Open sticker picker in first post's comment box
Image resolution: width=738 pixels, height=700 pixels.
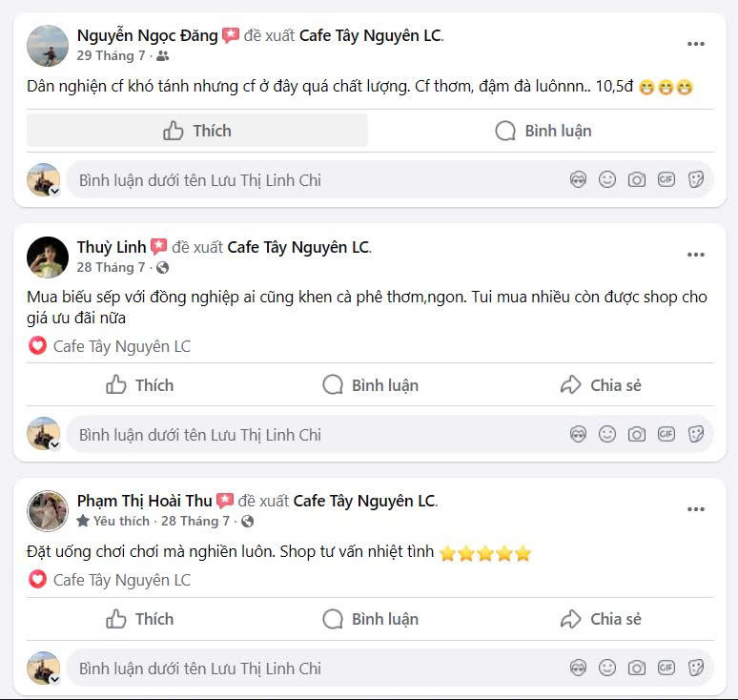(x=696, y=180)
